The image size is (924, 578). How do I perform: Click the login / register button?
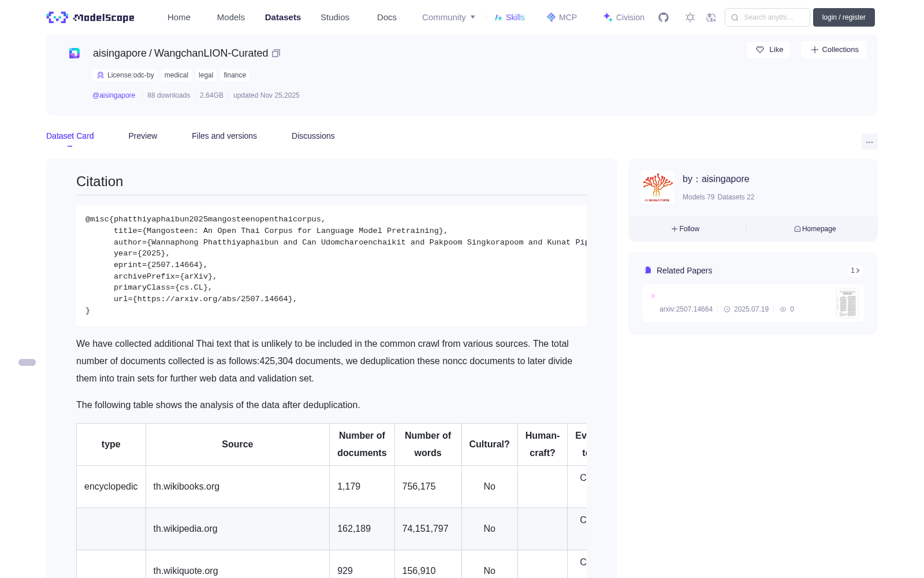click(844, 17)
